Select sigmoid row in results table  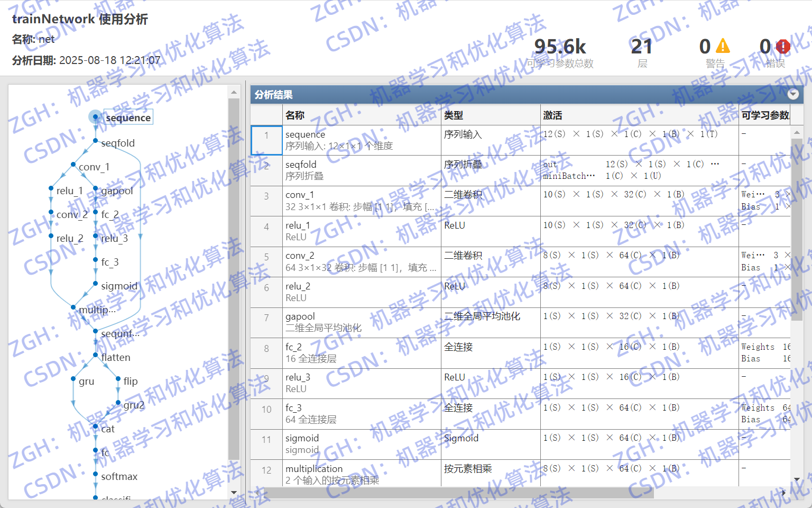click(x=521, y=444)
